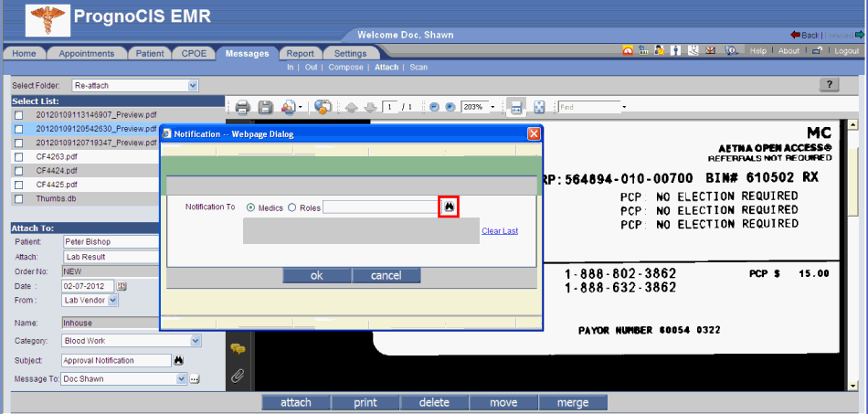Click the comments bubble icon in PDF sidebar
The height and width of the screenshot is (414, 868).
tap(238, 349)
